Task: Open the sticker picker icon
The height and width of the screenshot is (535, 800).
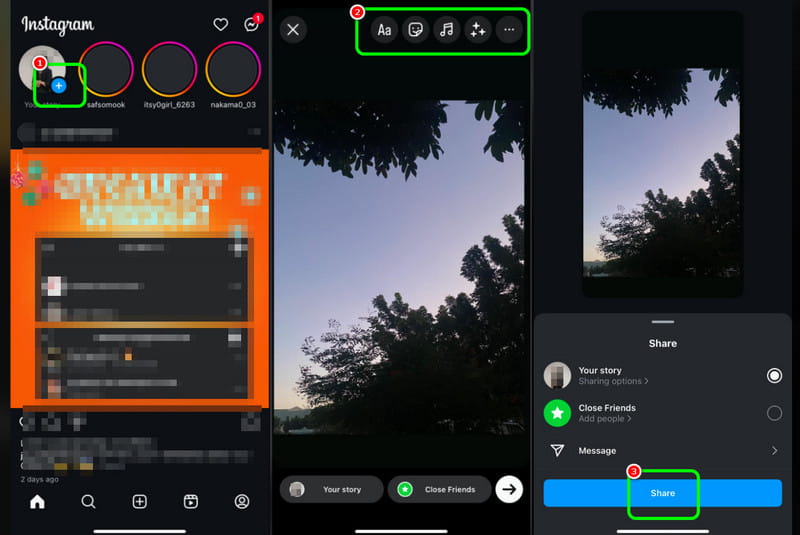Action: 414,30
